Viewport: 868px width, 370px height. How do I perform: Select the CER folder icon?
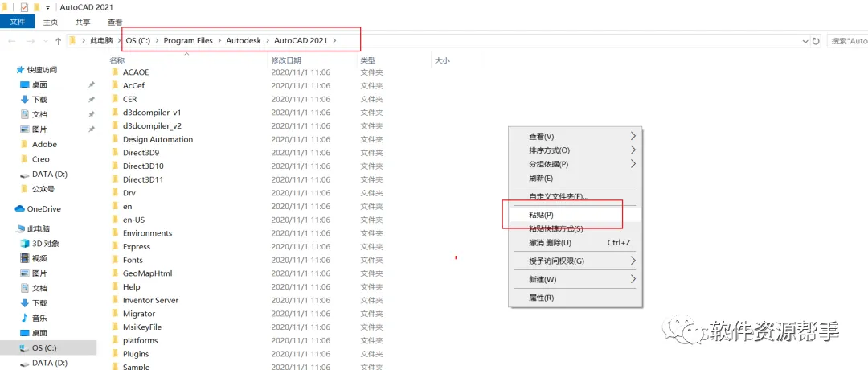[x=115, y=99]
